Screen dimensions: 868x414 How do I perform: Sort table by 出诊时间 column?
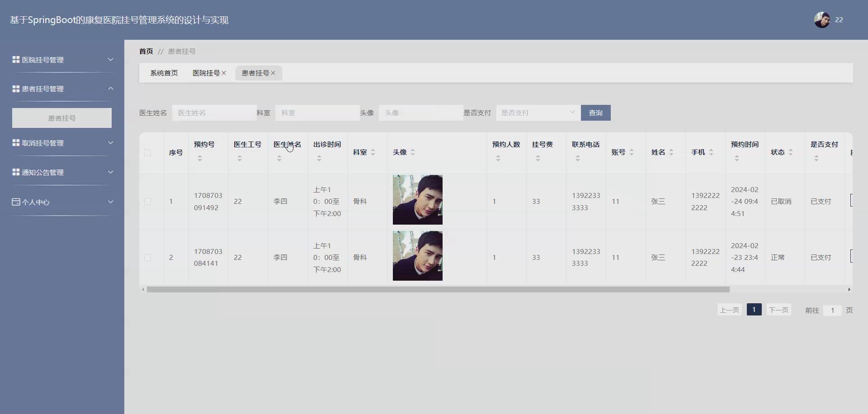pyautogui.click(x=319, y=158)
